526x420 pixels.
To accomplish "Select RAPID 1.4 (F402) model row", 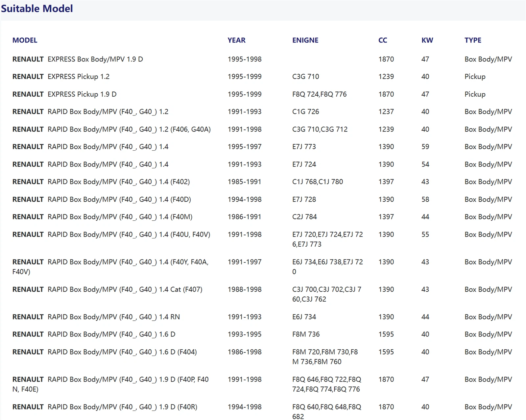I will (101, 182).
